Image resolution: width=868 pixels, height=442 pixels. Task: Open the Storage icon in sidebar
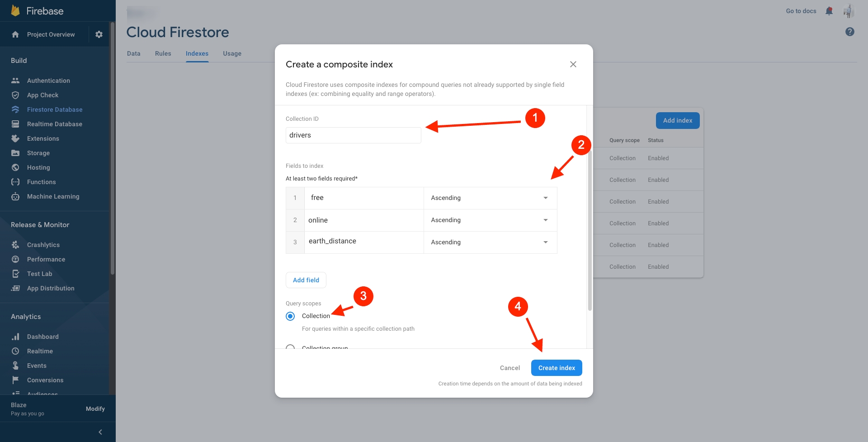click(x=15, y=153)
